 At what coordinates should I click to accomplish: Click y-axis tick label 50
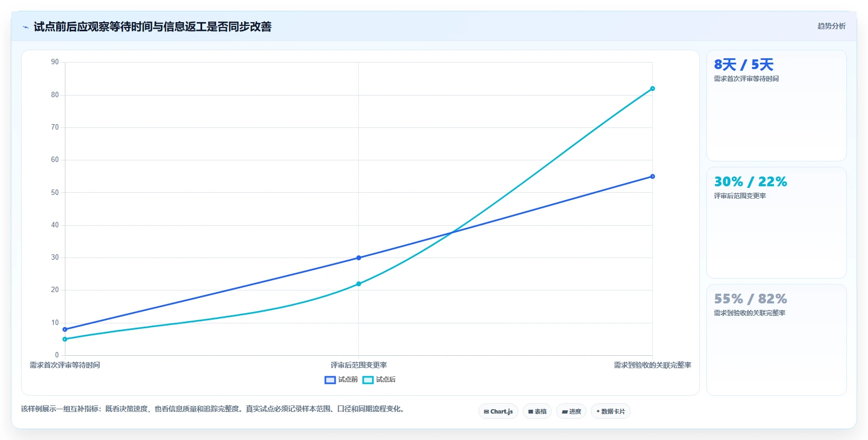(x=55, y=193)
